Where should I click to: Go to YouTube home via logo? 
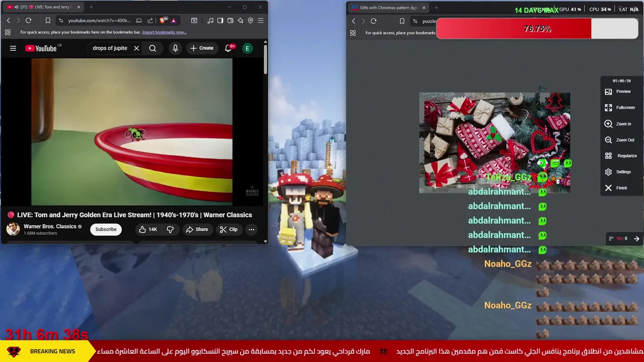[x=41, y=48]
